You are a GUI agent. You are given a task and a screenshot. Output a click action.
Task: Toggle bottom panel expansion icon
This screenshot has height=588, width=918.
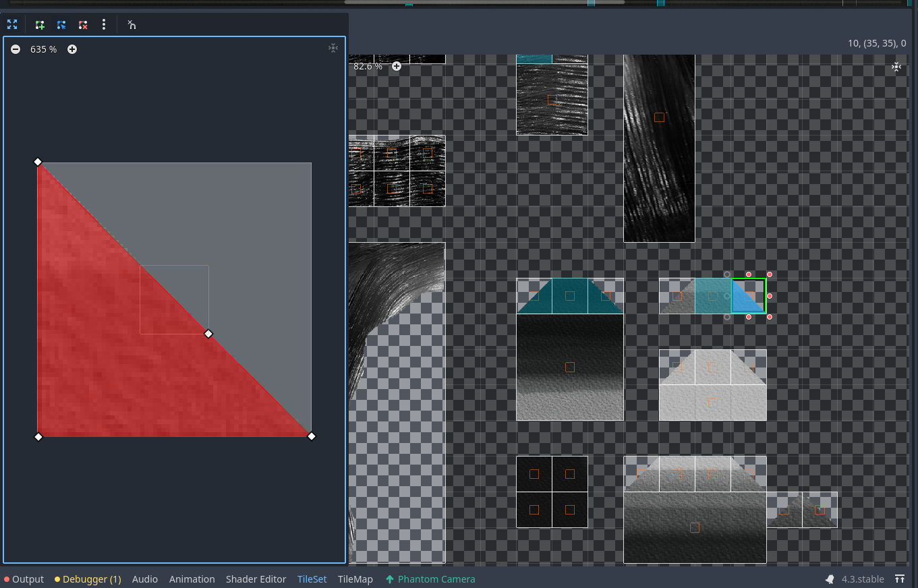pos(900,579)
